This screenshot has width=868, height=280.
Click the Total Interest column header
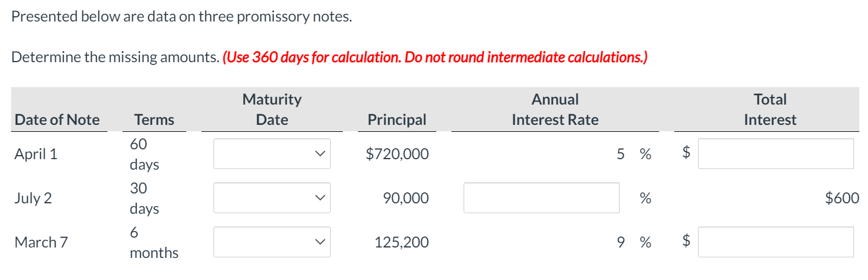coord(771,109)
